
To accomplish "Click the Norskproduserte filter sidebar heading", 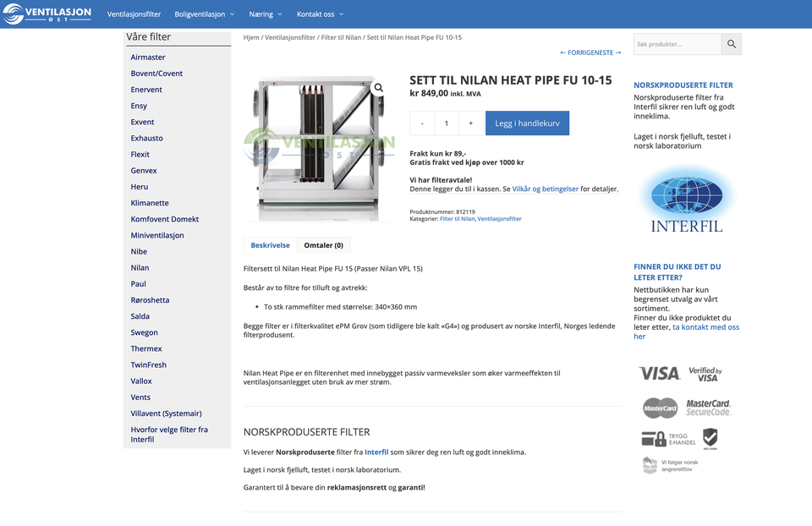I will click(683, 85).
